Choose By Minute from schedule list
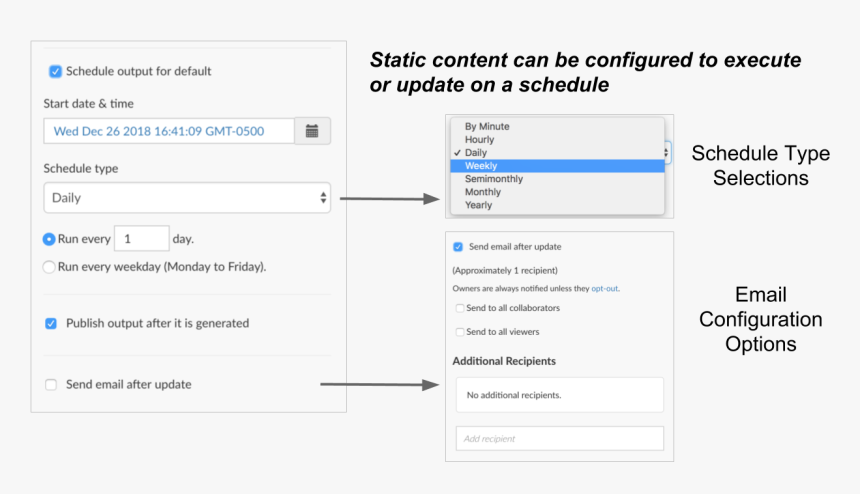This screenshot has height=494, width=860. tap(487, 127)
